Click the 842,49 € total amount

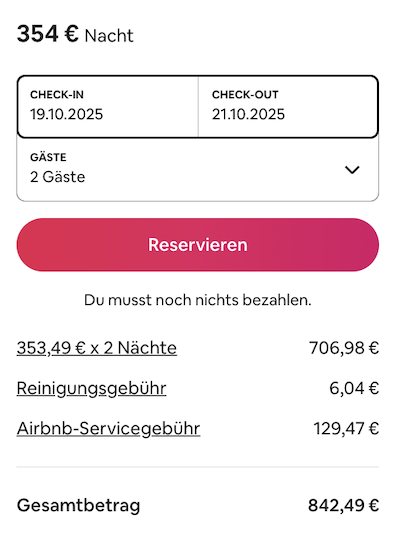[344, 505]
